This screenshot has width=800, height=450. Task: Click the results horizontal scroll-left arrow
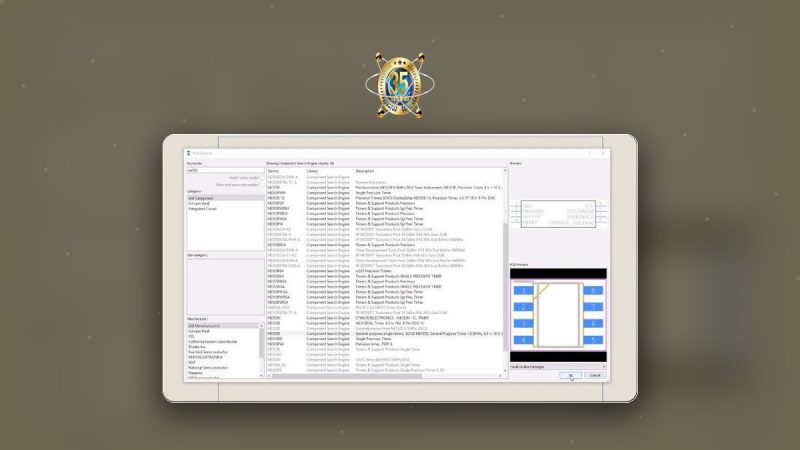pyautogui.click(x=269, y=376)
